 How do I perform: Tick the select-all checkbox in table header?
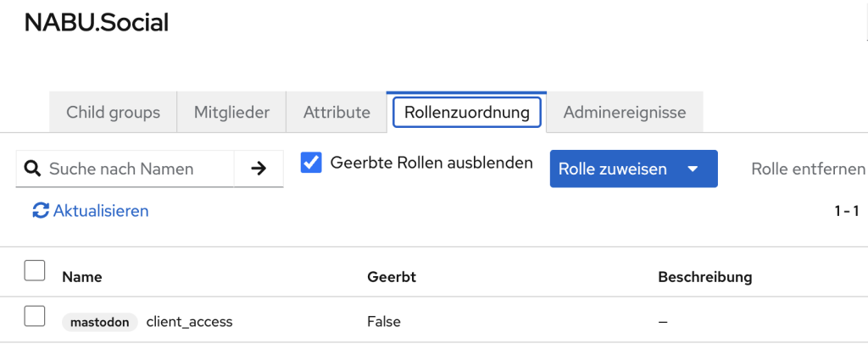34,271
